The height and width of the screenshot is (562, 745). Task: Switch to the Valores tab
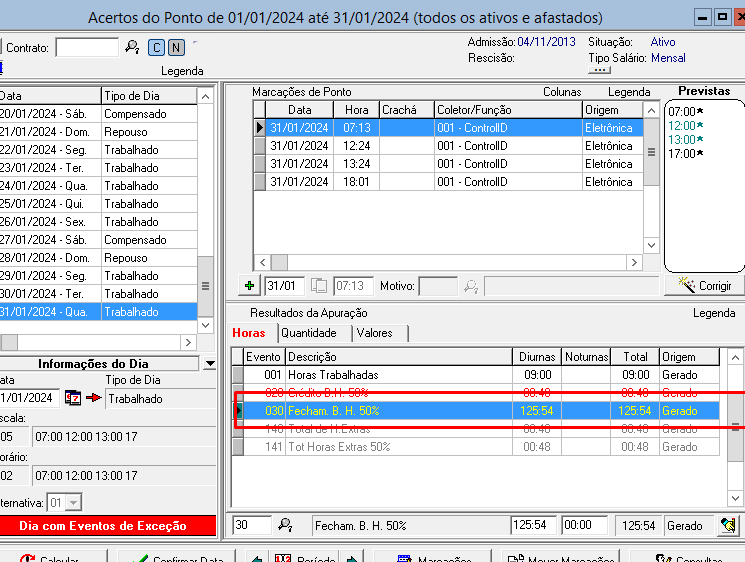(x=374, y=333)
